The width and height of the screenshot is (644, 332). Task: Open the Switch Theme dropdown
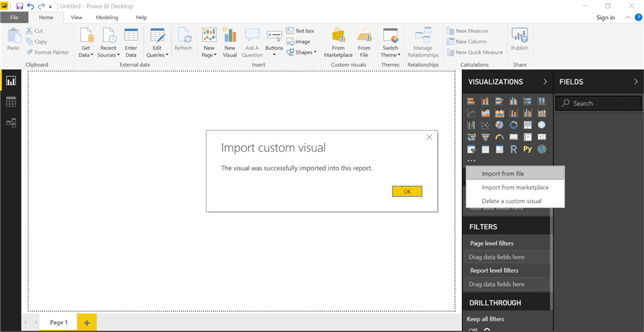390,43
